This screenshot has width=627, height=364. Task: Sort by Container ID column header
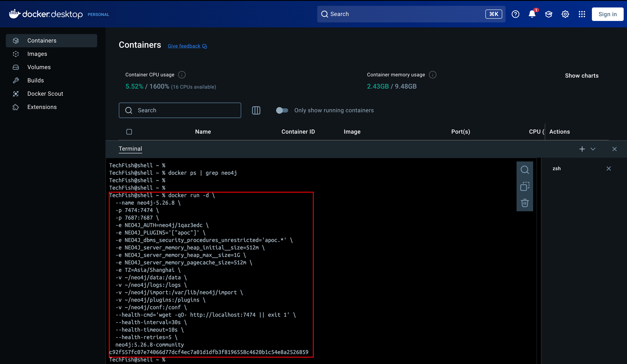click(298, 132)
